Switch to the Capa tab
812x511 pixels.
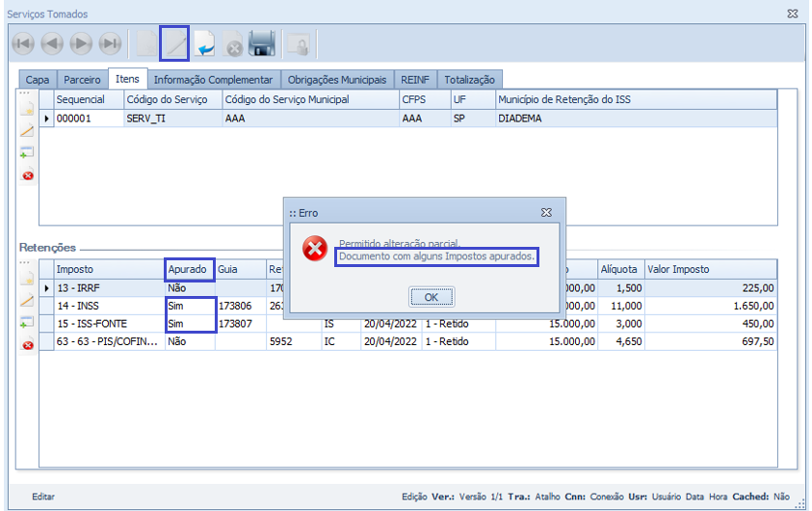pyautogui.click(x=38, y=79)
